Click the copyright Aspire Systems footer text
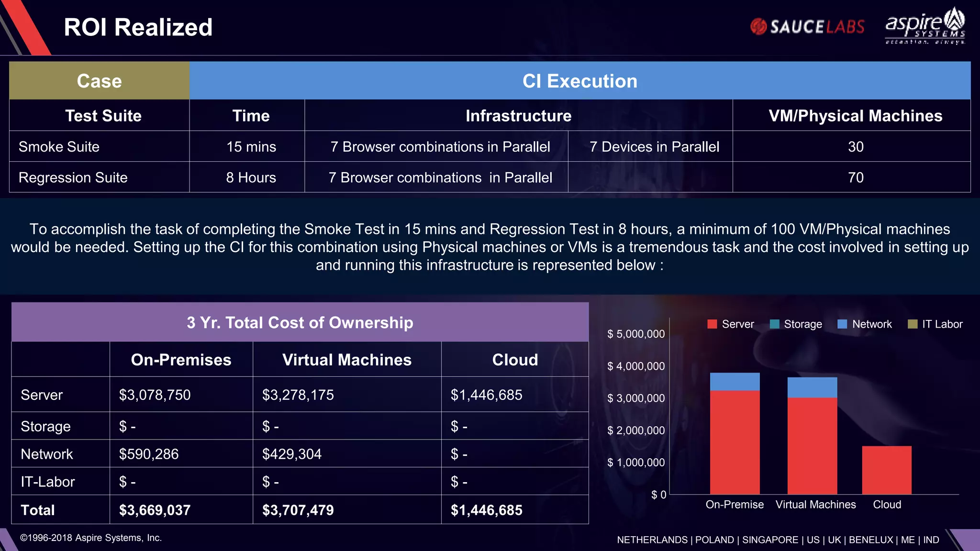This screenshot has height=551, width=980. click(91, 538)
